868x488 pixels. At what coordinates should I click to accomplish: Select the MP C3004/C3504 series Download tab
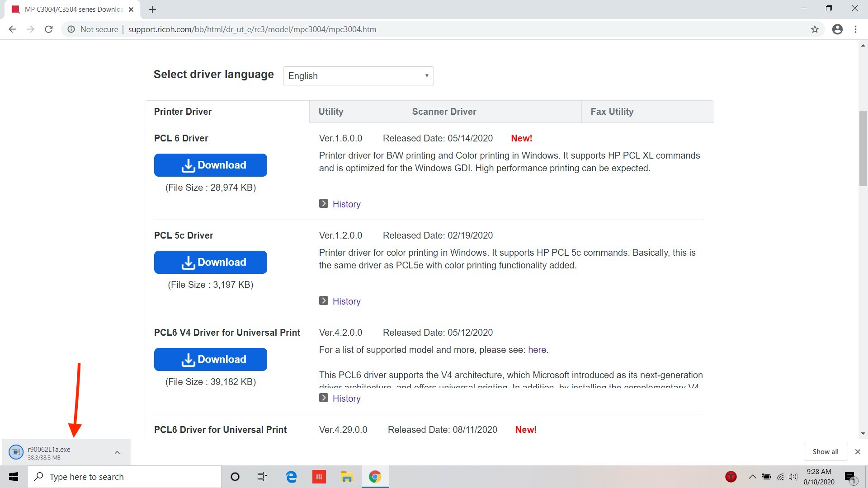point(72,9)
